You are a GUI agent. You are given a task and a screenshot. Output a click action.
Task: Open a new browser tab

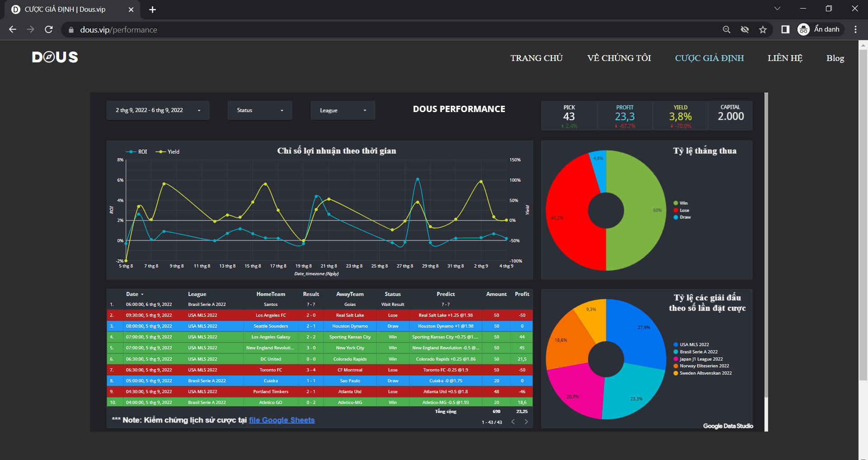point(152,9)
